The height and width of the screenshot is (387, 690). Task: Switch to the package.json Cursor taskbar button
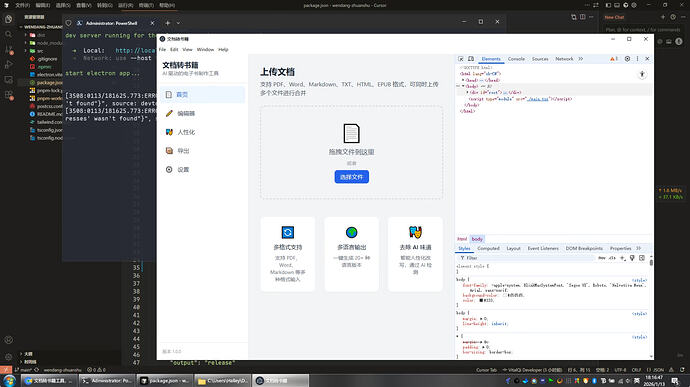164,380
